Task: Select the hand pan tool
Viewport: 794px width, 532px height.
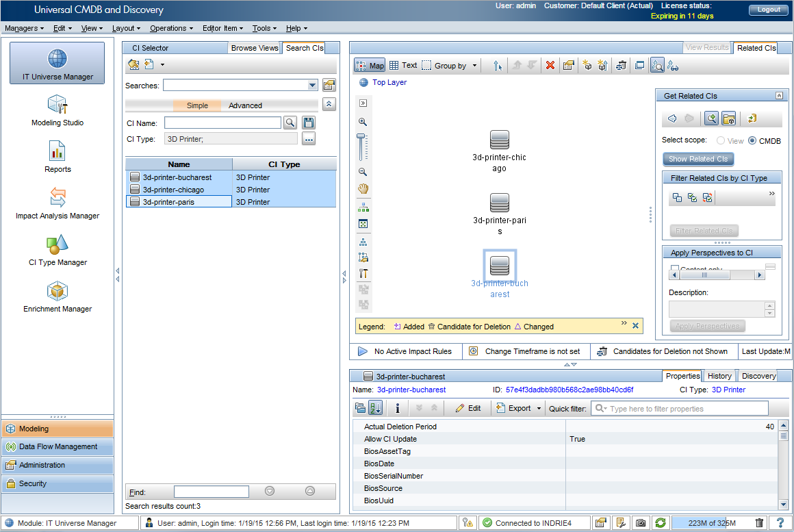Action: click(363, 189)
